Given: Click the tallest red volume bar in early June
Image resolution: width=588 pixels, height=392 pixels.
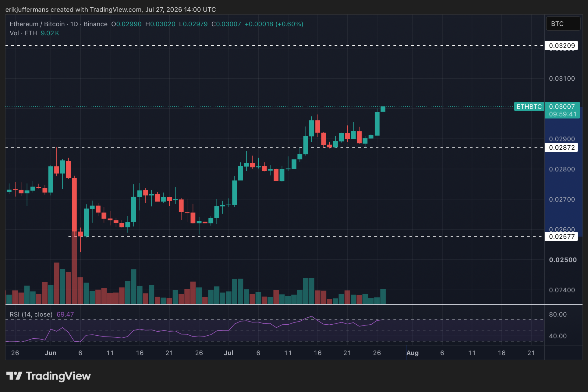Looking at the screenshot, I should click(x=74, y=268).
